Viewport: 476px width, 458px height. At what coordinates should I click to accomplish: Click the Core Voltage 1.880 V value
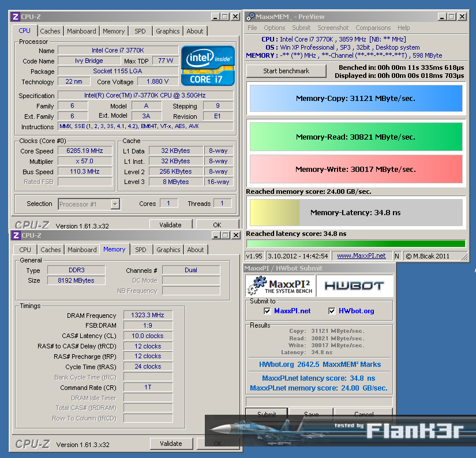pyautogui.click(x=158, y=82)
